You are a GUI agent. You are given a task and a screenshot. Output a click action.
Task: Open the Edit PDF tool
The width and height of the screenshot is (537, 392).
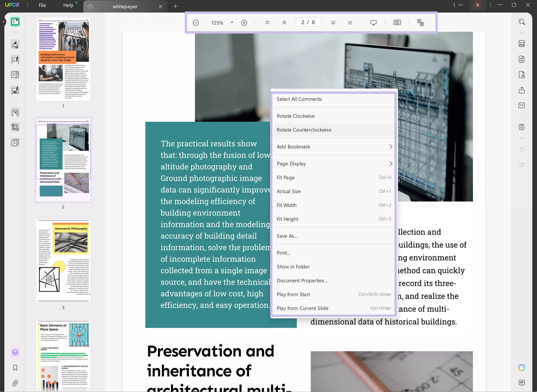click(15, 60)
